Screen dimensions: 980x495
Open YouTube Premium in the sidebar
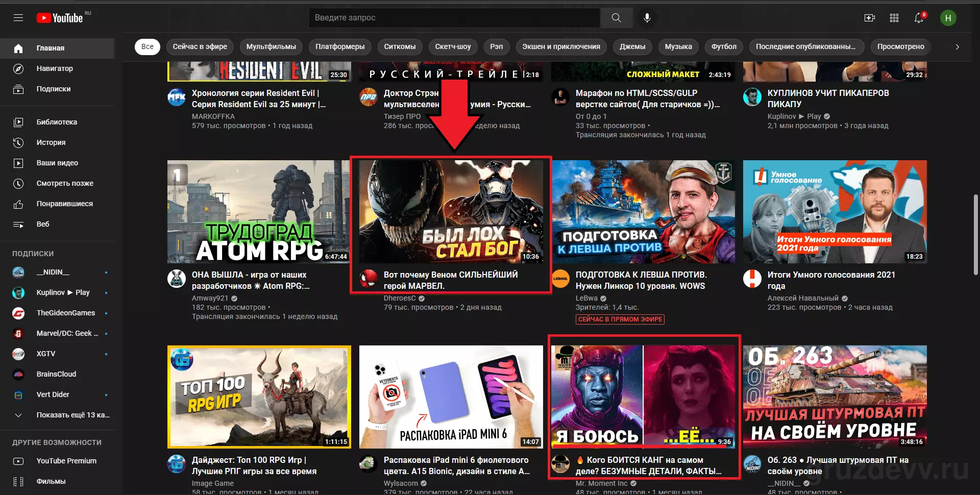click(x=57, y=461)
